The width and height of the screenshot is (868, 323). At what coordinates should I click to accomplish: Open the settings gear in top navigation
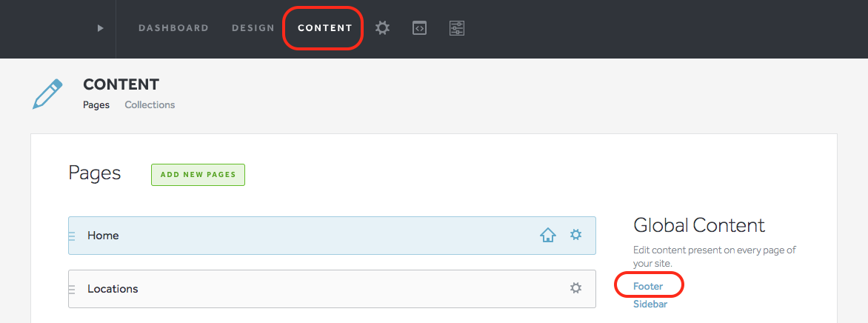pyautogui.click(x=382, y=27)
